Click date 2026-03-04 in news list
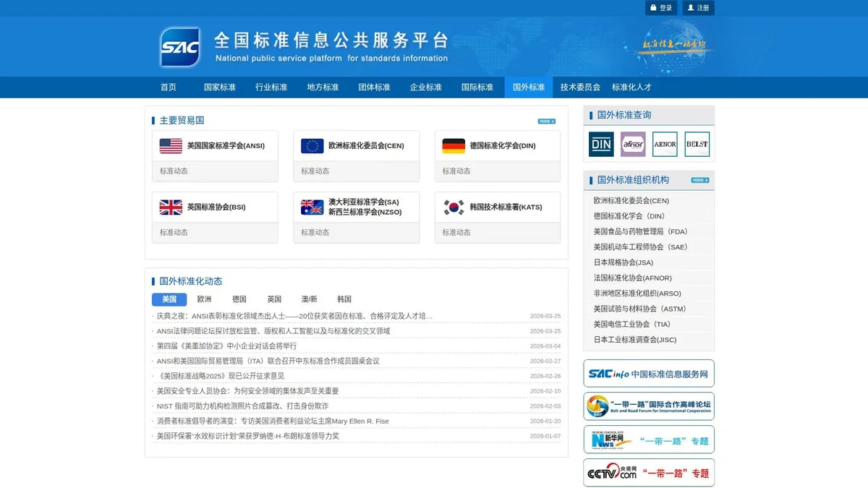The height and width of the screenshot is (488, 868). click(x=545, y=346)
